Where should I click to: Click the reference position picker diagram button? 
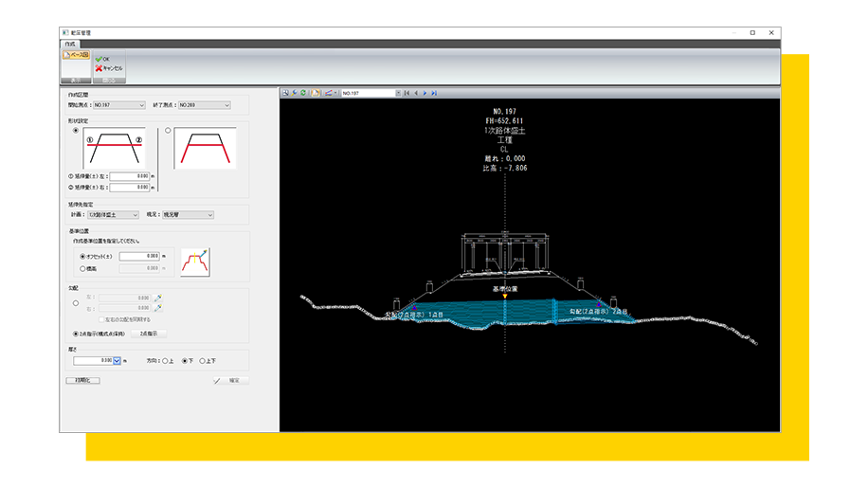pos(195,262)
